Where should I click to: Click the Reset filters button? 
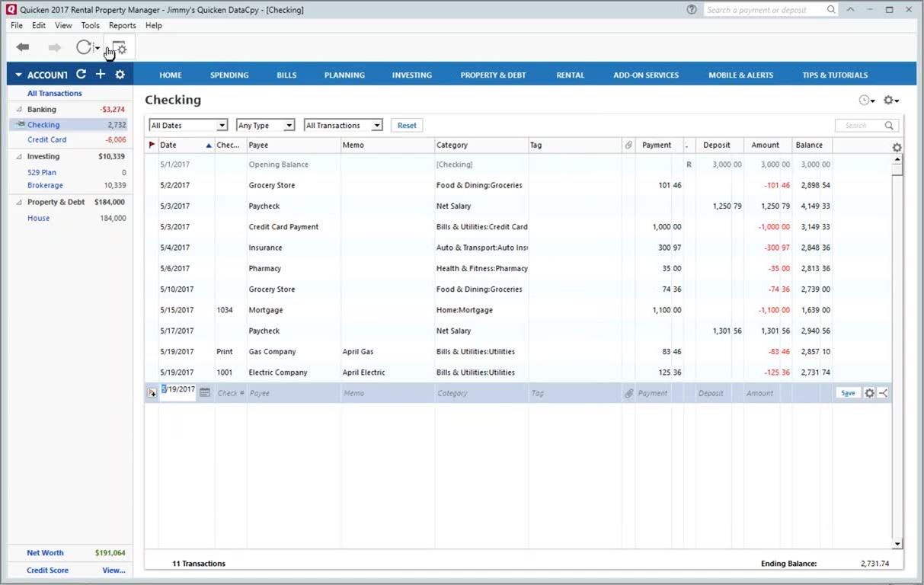click(407, 126)
